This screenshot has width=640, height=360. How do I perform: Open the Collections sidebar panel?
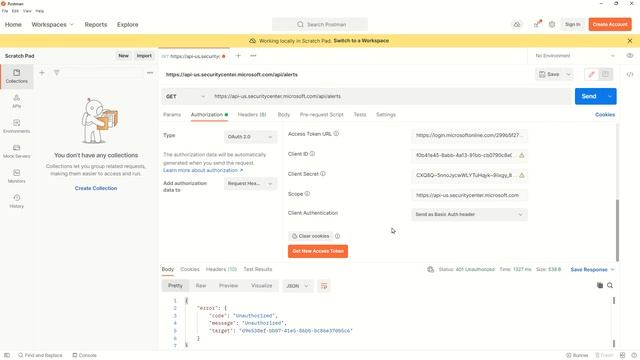click(16, 76)
